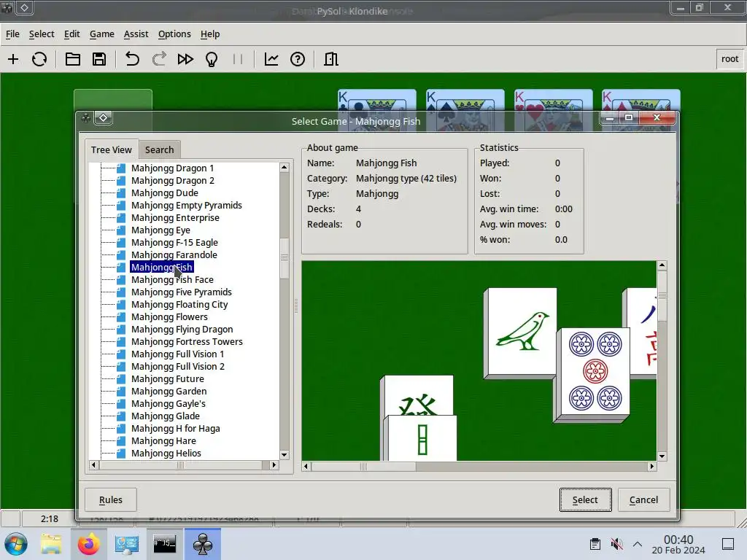Click the Hint lightbulb icon
The height and width of the screenshot is (560, 747).
point(212,59)
